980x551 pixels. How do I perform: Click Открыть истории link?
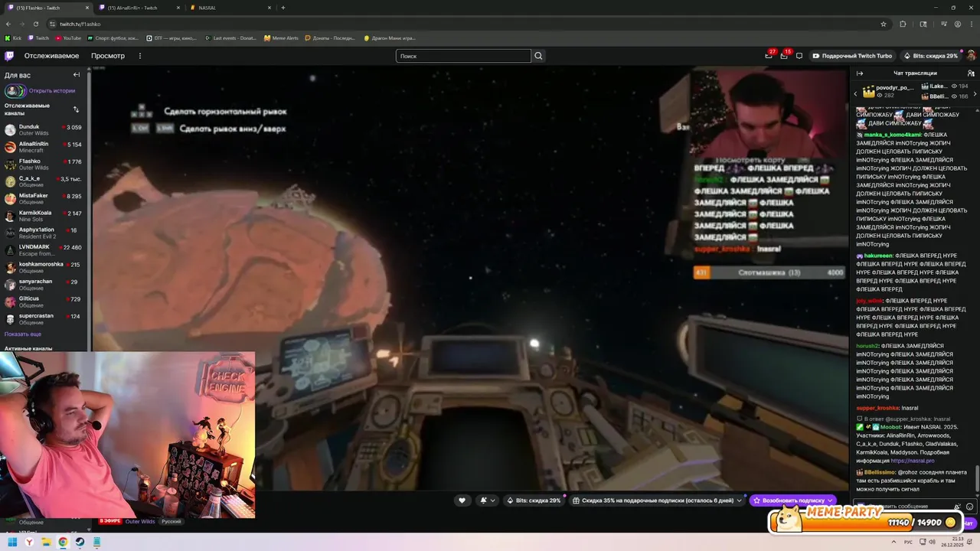pyautogui.click(x=52, y=90)
